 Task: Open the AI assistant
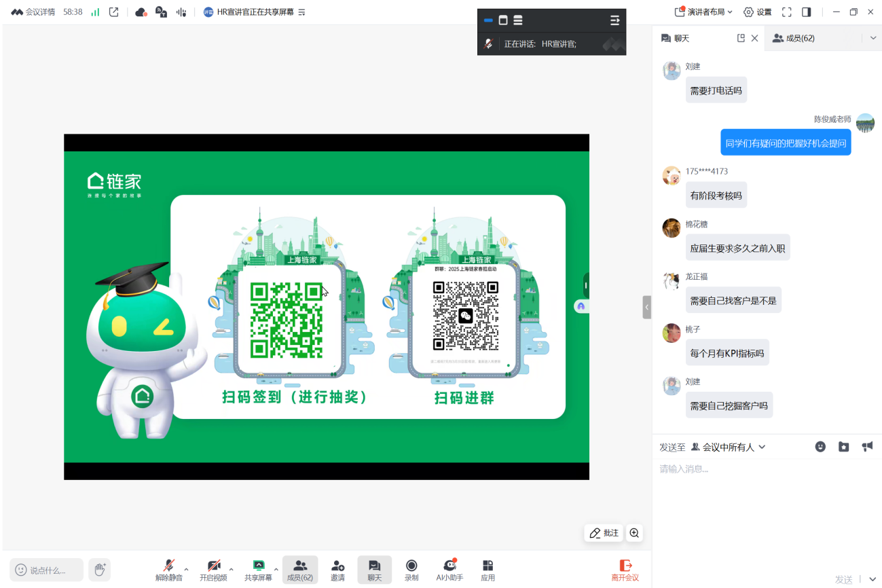tap(449, 569)
